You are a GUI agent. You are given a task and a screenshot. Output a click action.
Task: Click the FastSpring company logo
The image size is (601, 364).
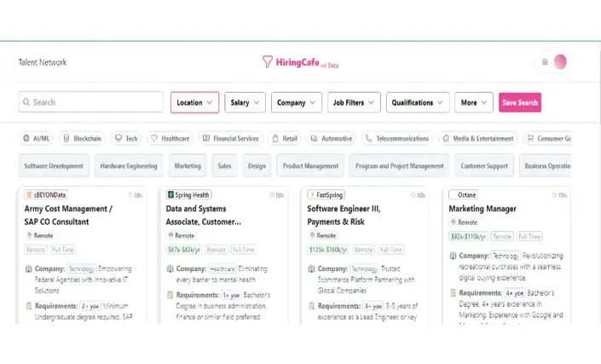click(x=312, y=194)
